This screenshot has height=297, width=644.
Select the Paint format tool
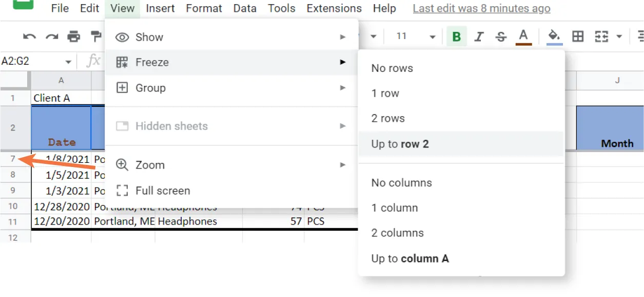pyautogui.click(x=96, y=36)
